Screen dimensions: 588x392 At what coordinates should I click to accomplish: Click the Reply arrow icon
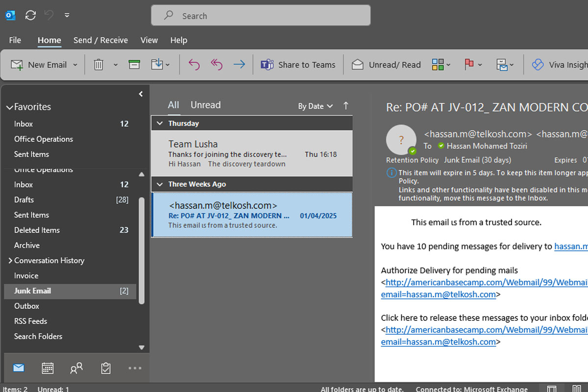coord(194,65)
